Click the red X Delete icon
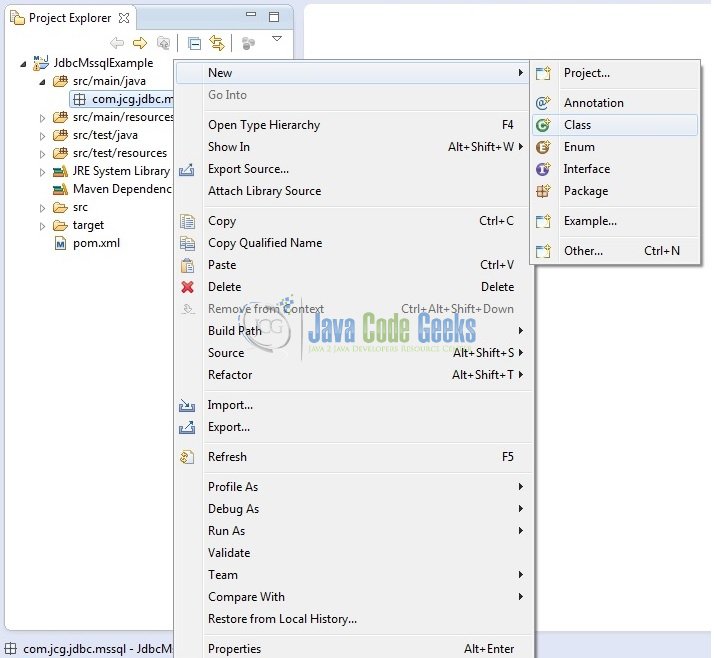Viewport: 714px width, 658px height. point(187,287)
